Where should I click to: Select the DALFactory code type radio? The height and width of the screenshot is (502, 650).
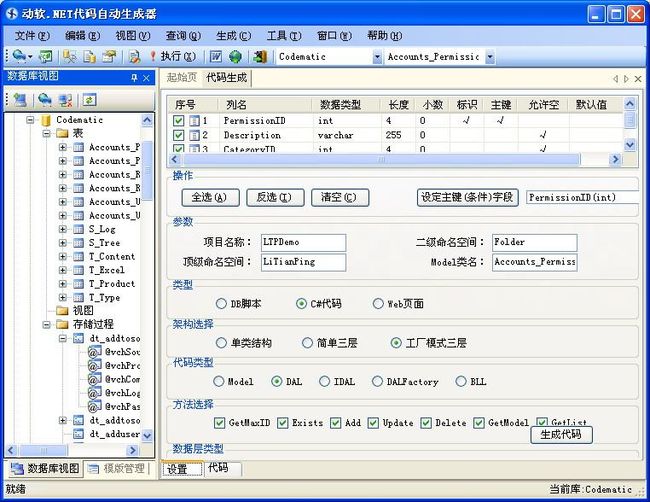(377, 381)
